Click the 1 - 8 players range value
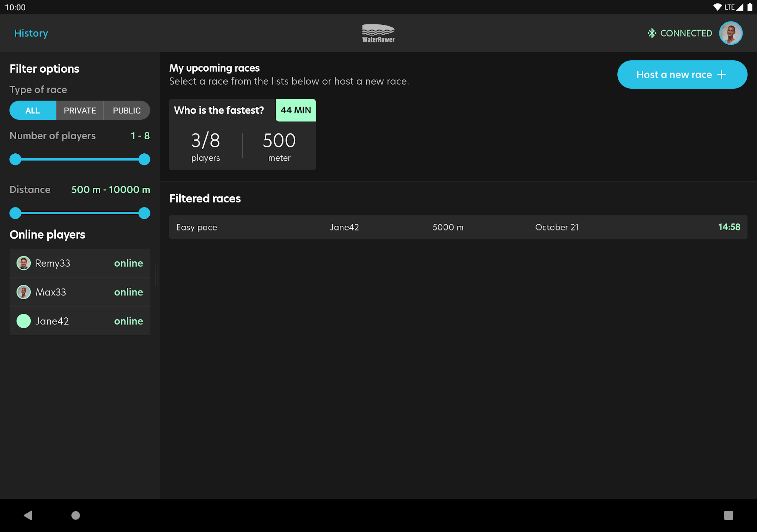Image resolution: width=757 pixels, height=532 pixels. (x=140, y=136)
